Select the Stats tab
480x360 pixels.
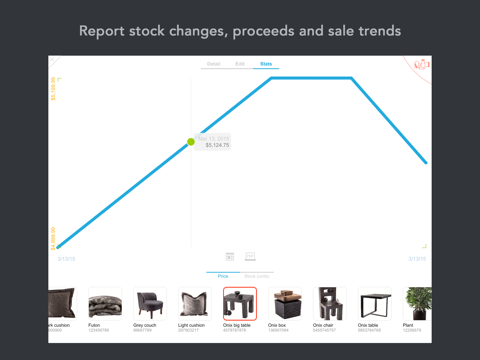[266, 64]
